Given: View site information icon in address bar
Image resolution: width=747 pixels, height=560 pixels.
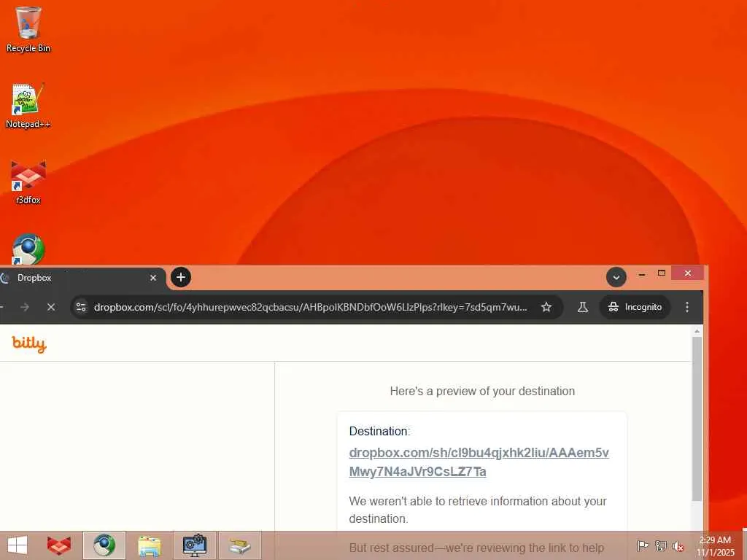Looking at the screenshot, I should [x=81, y=307].
